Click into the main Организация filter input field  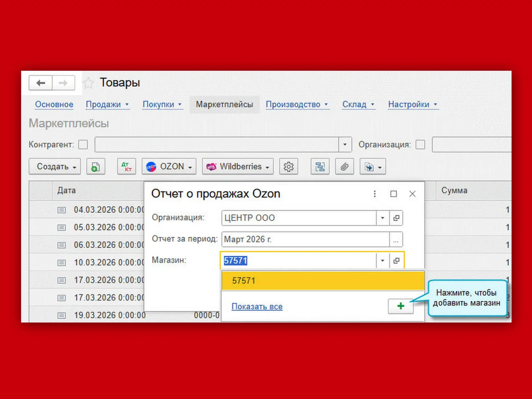pyautogui.click(x=472, y=144)
